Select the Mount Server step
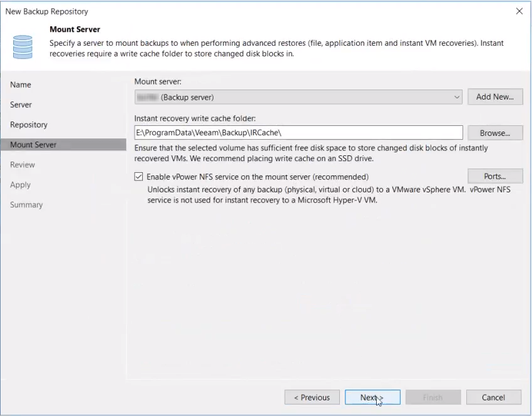532x416 pixels. pos(33,145)
